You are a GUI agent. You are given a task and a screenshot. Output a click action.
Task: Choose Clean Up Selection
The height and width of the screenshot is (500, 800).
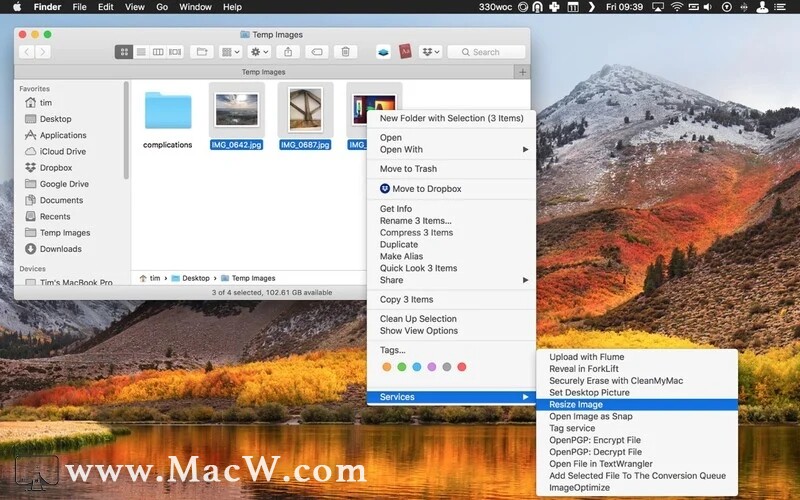click(x=452, y=319)
